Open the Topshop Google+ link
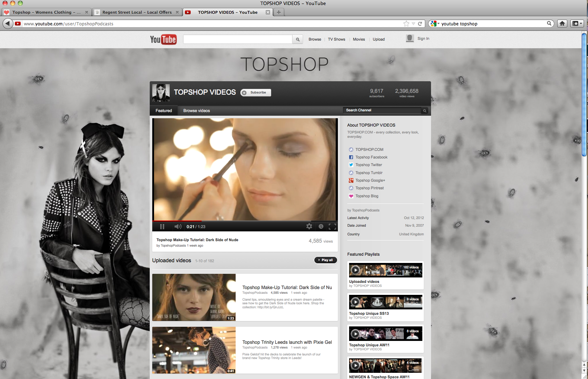The image size is (588, 379). pyautogui.click(x=370, y=180)
